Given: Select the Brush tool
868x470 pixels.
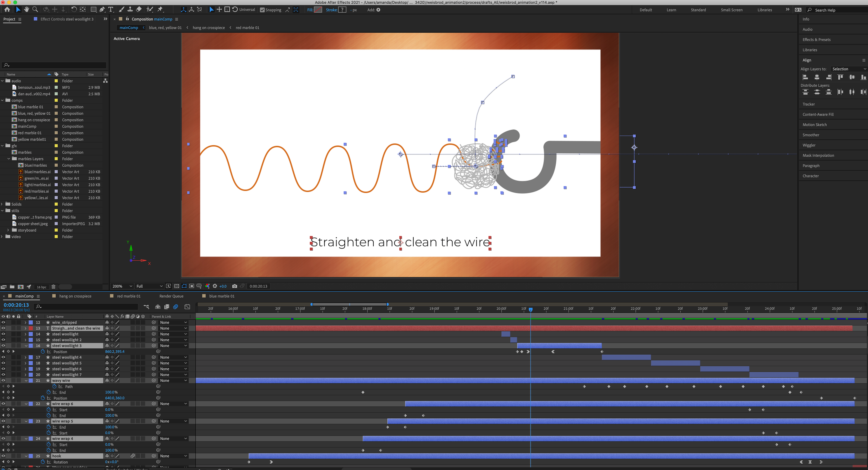Looking at the screenshot, I should [x=122, y=9].
